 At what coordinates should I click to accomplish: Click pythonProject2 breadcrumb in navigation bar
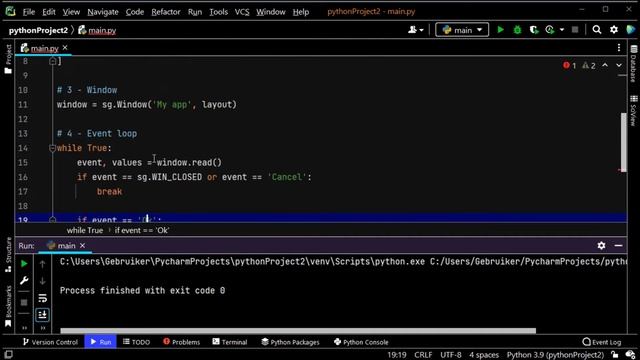click(x=38, y=30)
